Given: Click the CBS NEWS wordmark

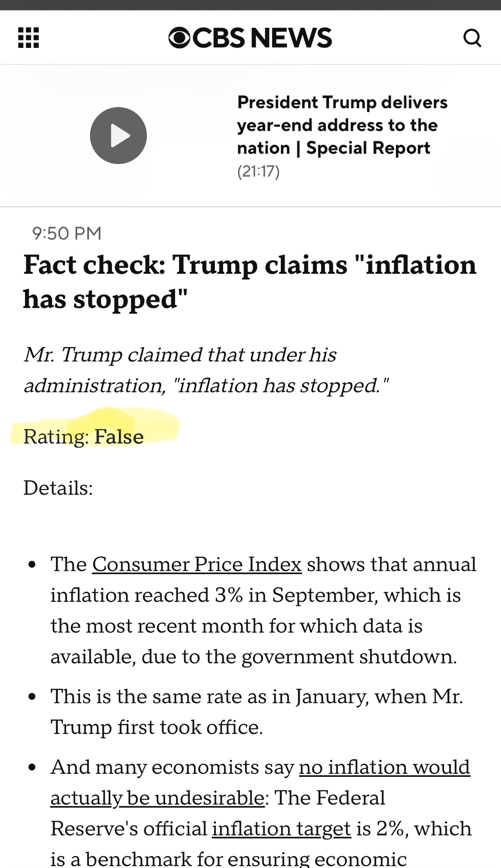Looking at the screenshot, I should (262, 38).
